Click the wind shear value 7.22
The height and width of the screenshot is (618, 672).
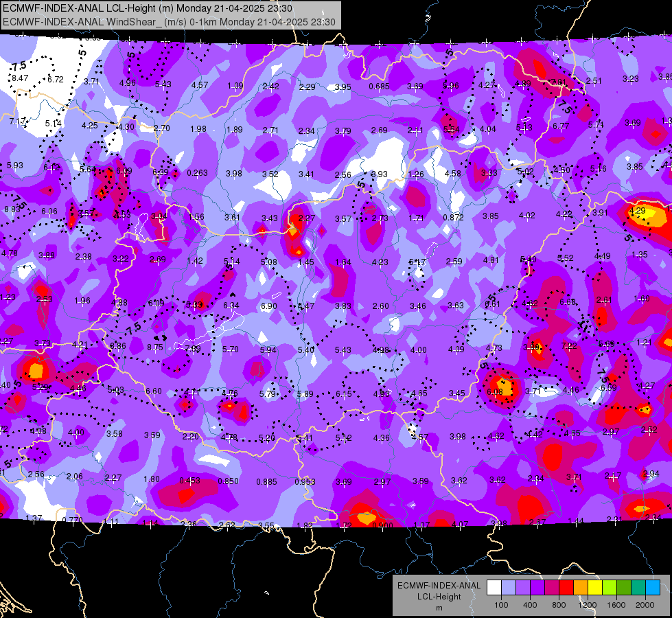(569, 345)
